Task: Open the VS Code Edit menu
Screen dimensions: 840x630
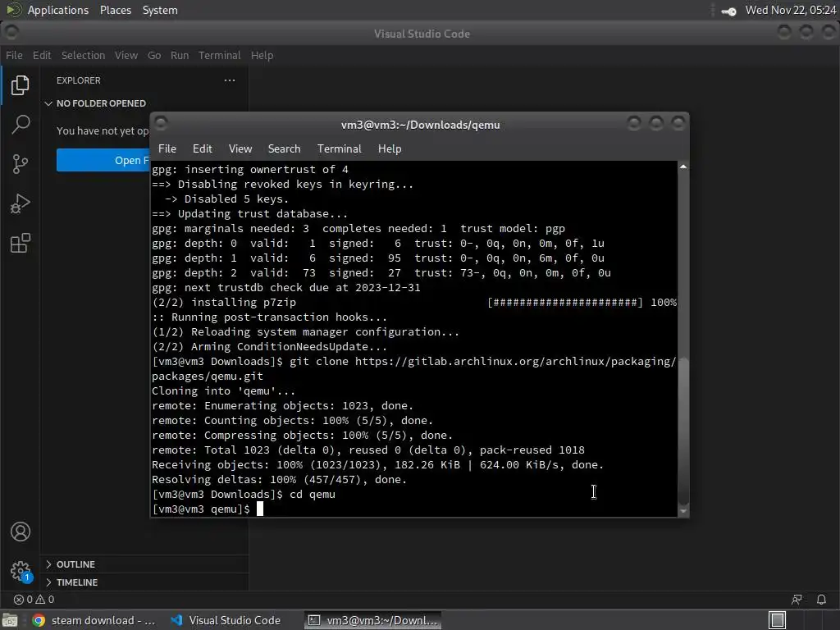Action: click(42, 55)
